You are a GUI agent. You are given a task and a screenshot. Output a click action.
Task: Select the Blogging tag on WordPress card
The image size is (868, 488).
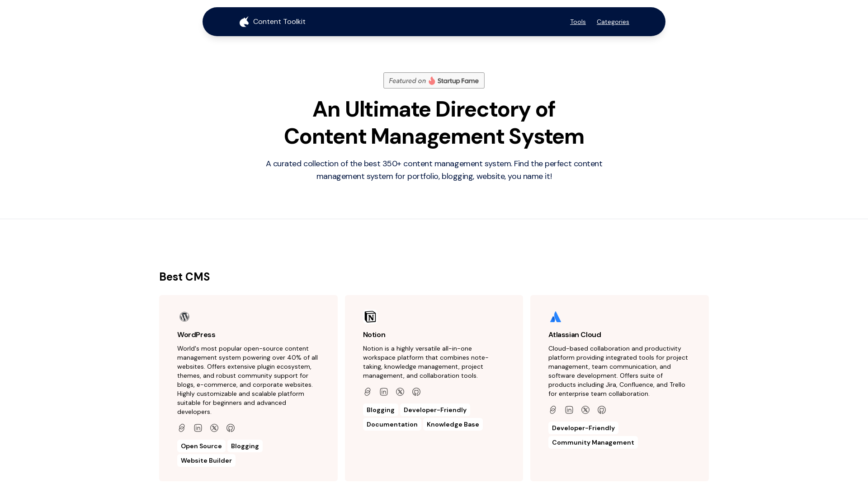click(245, 446)
